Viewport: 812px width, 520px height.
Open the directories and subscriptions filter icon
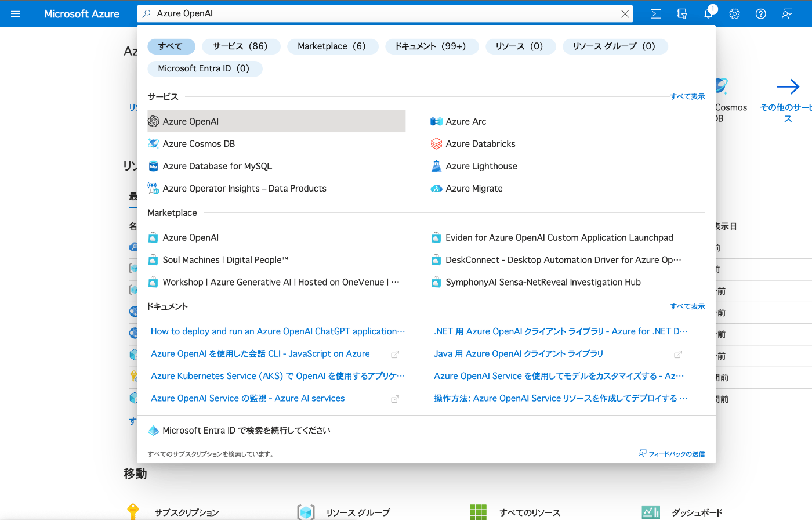(x=682, y=14)
